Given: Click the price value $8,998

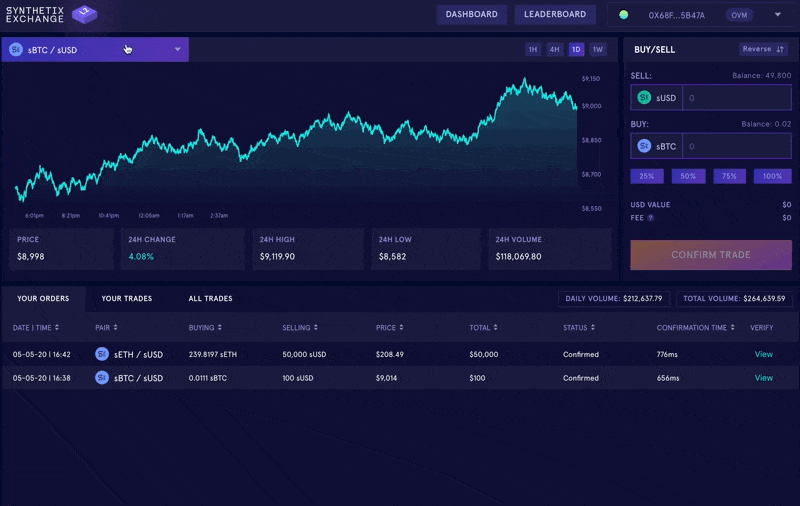Looking at the screenshot, I should 31,257.
